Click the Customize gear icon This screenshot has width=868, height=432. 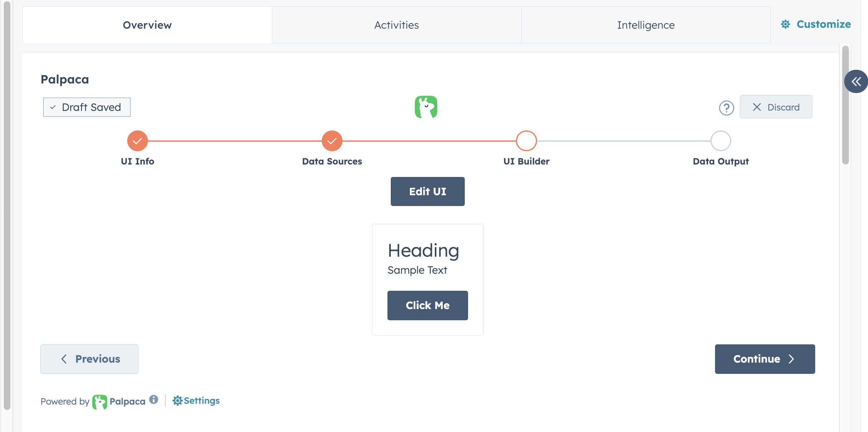pyautogui.click(x=785, y=25)
